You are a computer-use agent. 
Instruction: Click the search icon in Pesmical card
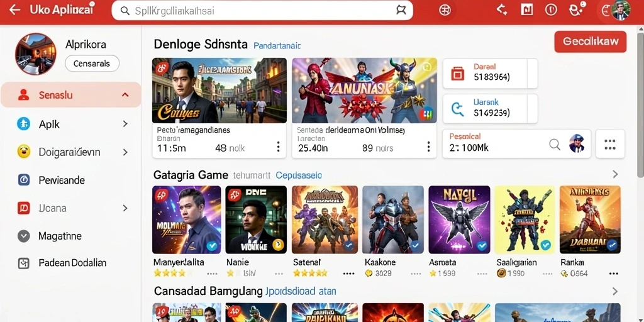(x=555, y=144)
